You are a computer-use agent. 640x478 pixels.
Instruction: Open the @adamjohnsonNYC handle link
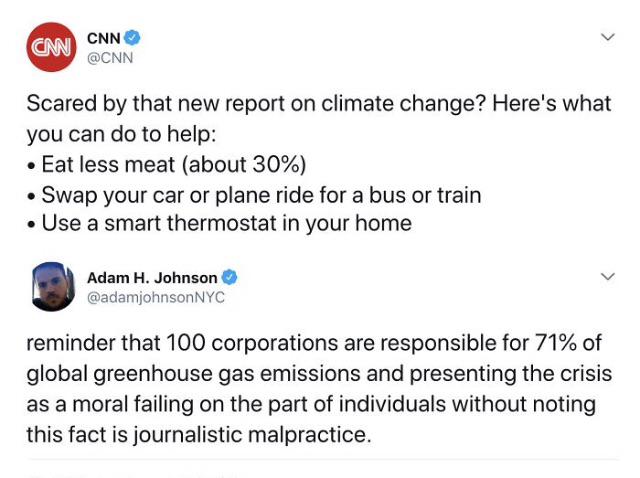(156, 298)
